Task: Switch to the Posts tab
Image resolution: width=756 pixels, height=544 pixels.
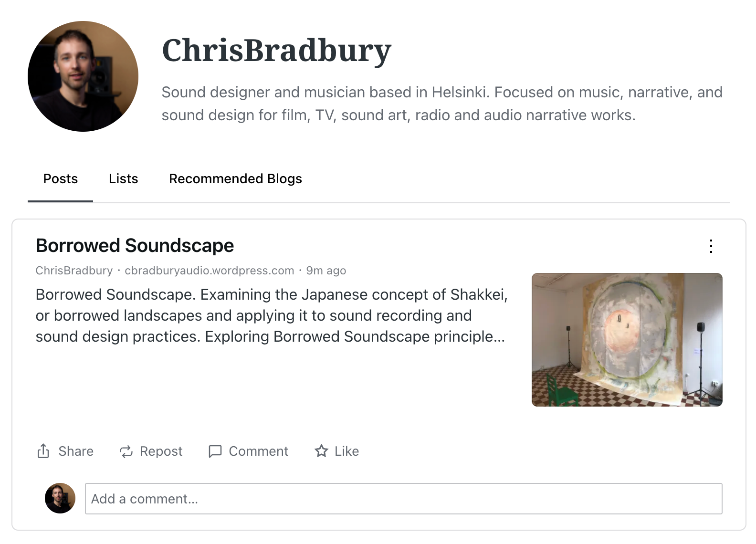Action: click(x=60, y=178)
